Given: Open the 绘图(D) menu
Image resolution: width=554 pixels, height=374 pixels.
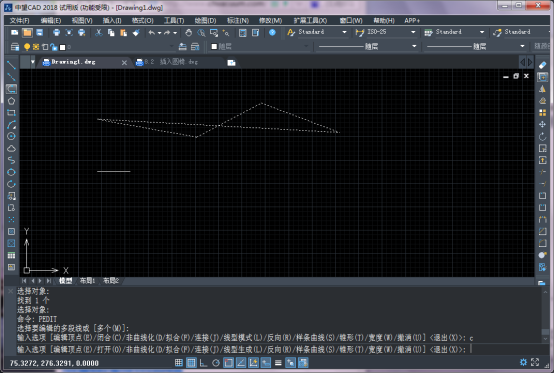Looking at the screenshot, I should (x=205, y=20).
